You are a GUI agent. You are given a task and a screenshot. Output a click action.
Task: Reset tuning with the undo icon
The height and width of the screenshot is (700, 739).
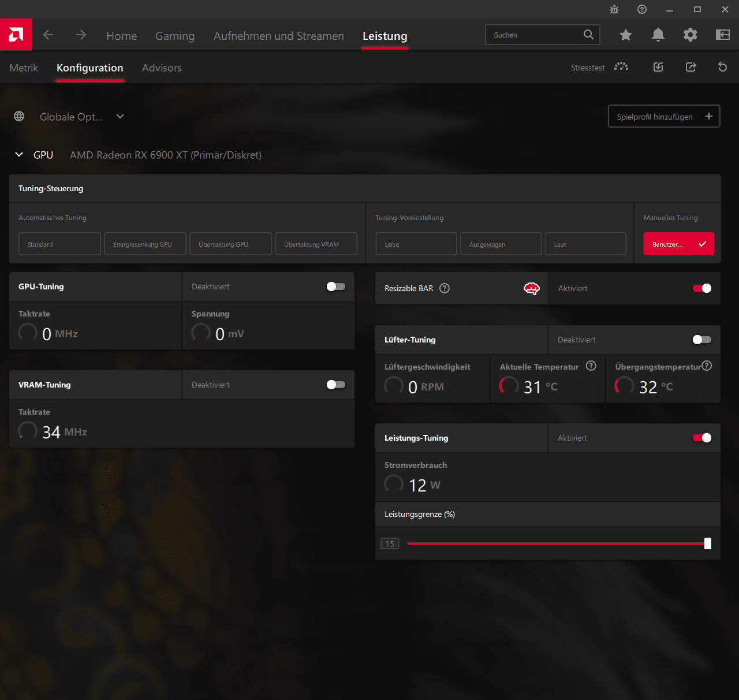pyautogui.click(x=722, y=67)
